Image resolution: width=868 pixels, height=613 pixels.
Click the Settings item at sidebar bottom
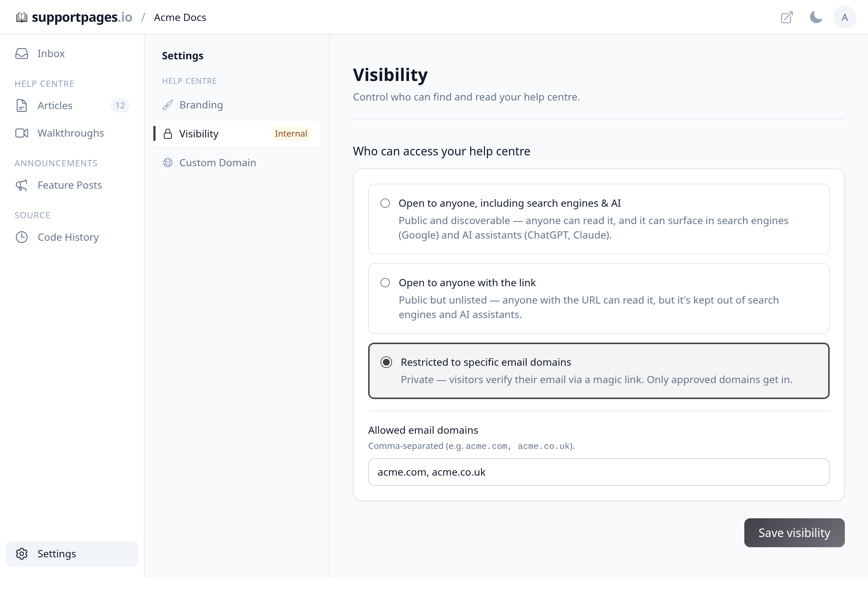[72, 554]
